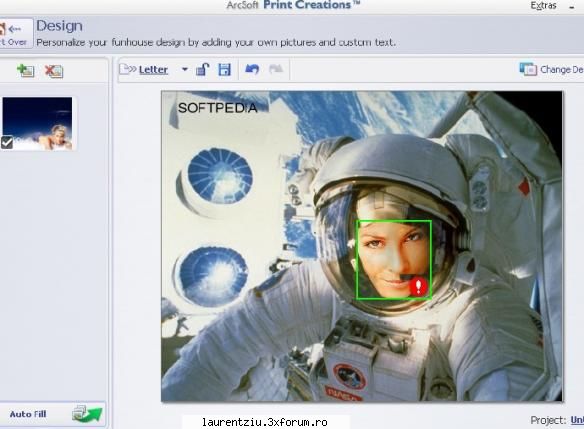584x429 pixels.
Task: Click the Auto Fill button
Action: click(52, 414)
